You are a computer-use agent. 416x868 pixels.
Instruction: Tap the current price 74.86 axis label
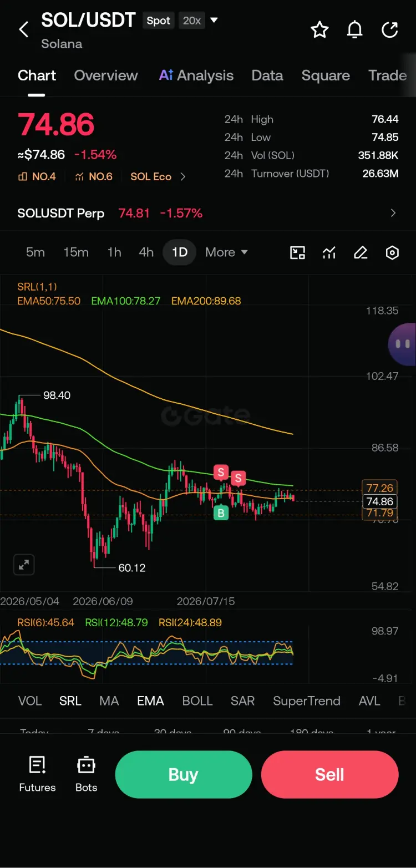click(379, 502)
